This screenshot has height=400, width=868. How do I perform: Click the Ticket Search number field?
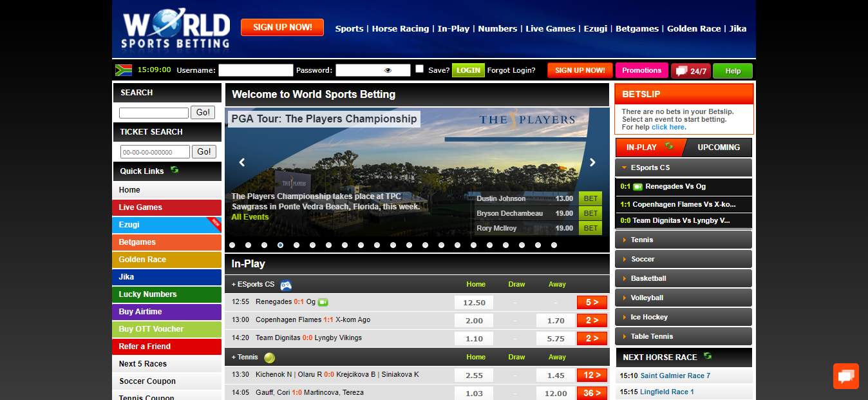[155, 152]
